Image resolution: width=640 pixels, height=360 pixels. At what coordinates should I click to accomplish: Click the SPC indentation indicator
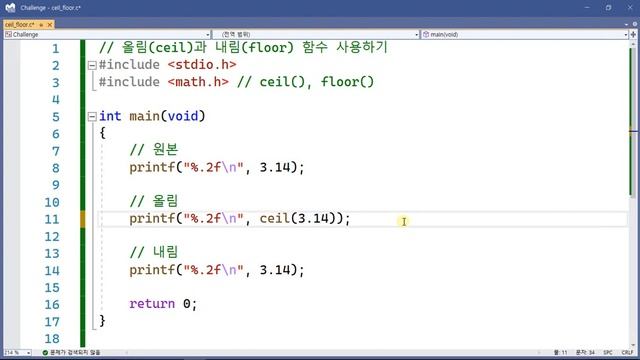click(x=608, y=352)
